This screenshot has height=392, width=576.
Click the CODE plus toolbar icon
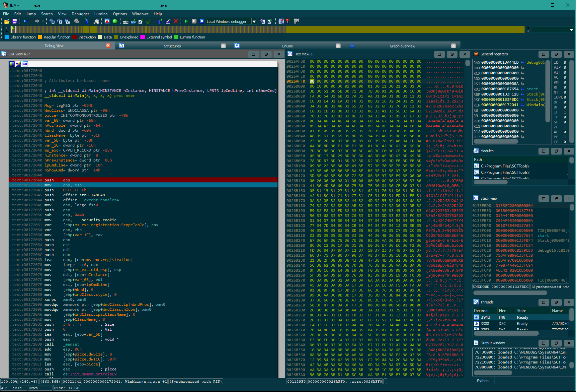[126, 21]
